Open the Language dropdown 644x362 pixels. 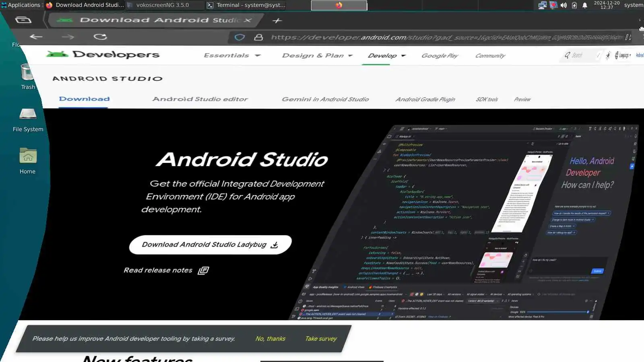623,56
